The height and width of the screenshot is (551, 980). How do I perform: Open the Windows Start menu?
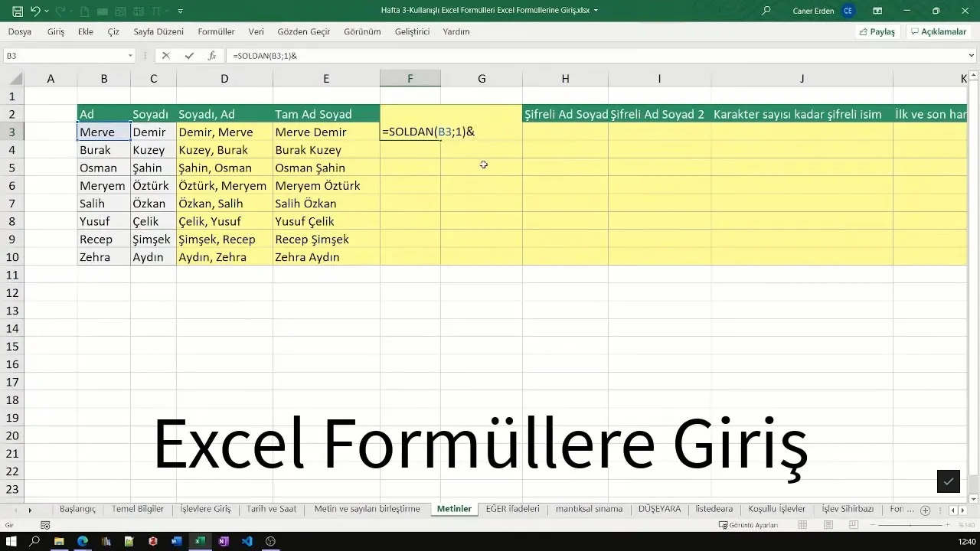coord(12,541)
